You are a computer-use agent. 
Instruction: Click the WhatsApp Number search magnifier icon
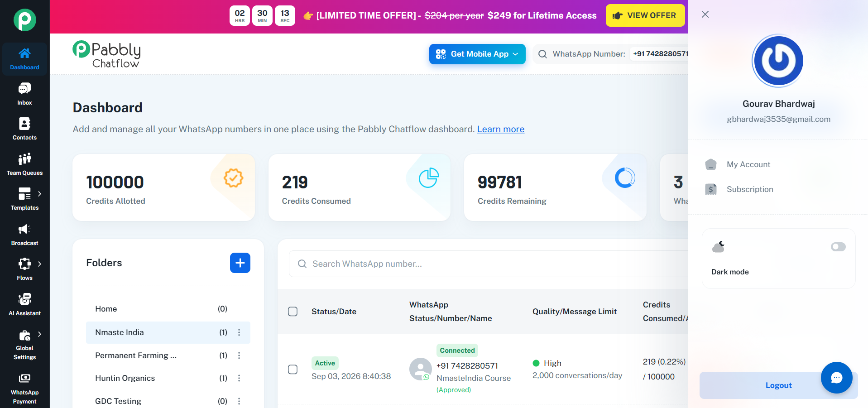(x=542, y=54)
